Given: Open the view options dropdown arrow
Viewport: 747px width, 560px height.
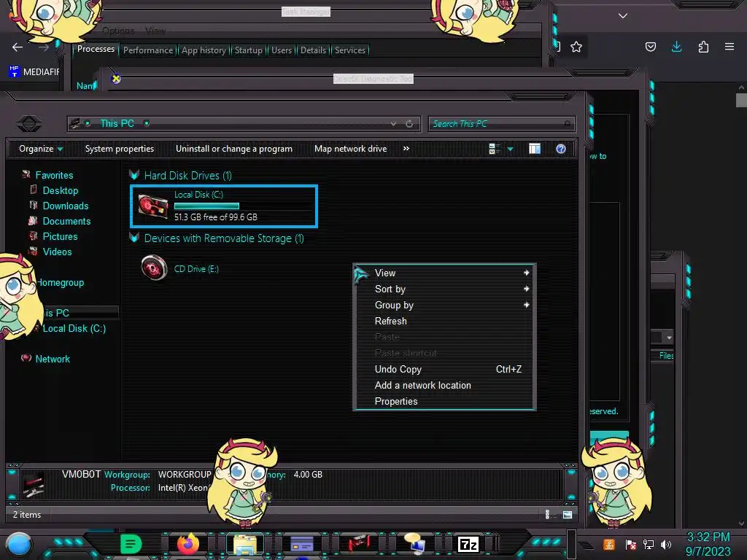Looking at the screenshot, I should 510,149.
